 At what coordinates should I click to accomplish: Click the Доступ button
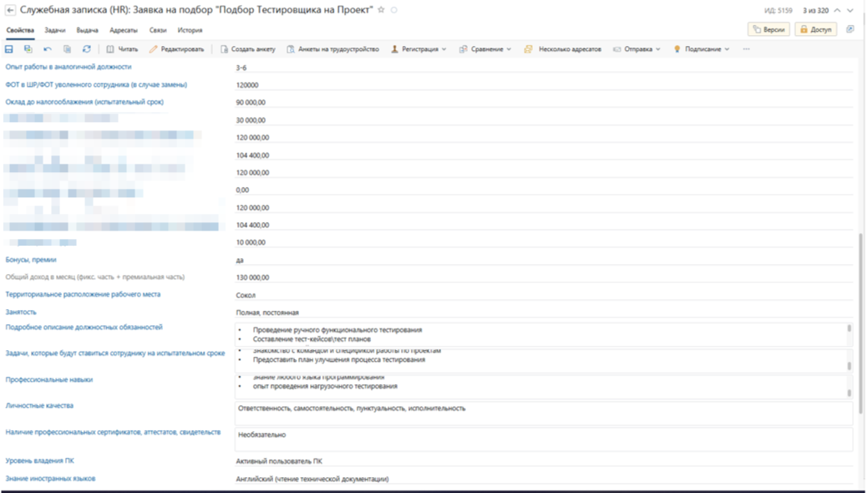(x=815, y=29)
